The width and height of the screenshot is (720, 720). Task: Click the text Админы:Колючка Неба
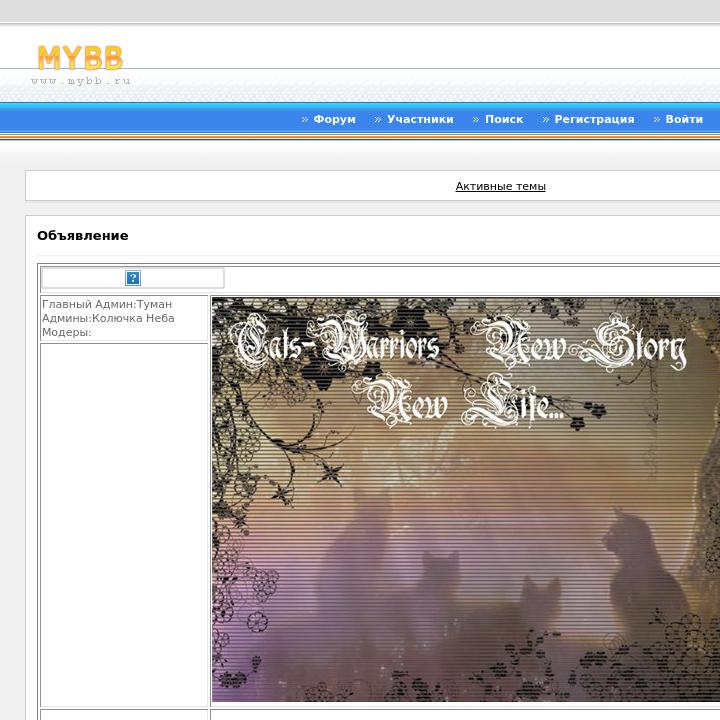pyautogui.click(x=108, y=318)
